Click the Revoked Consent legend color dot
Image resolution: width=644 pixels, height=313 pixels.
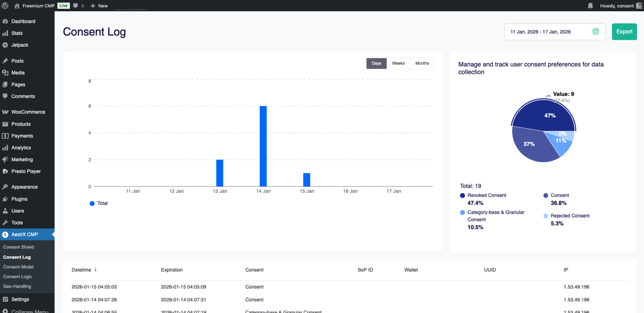463,196
